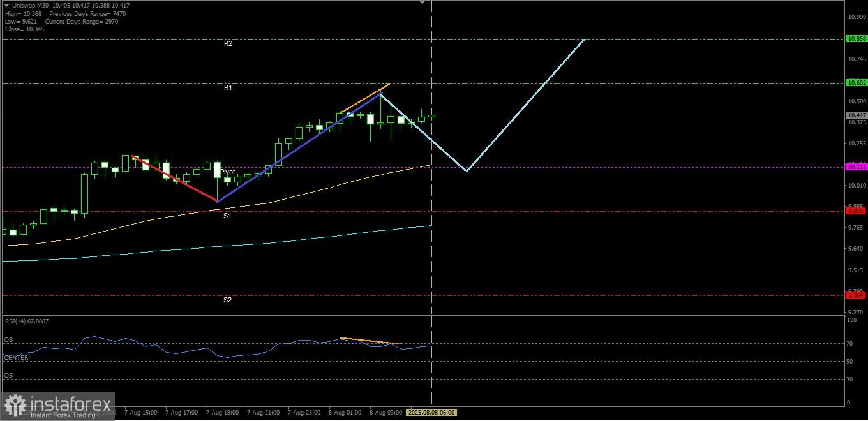Click the 7 Aug 17:00 time axis label
Screen dimensions: 868x421
[182, 413]
